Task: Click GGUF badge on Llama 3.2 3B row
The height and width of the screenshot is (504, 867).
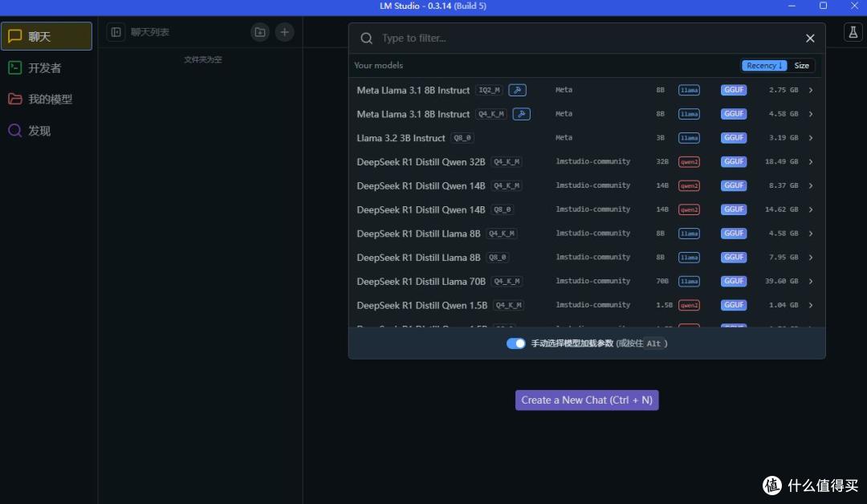Action: click(734, 137)
